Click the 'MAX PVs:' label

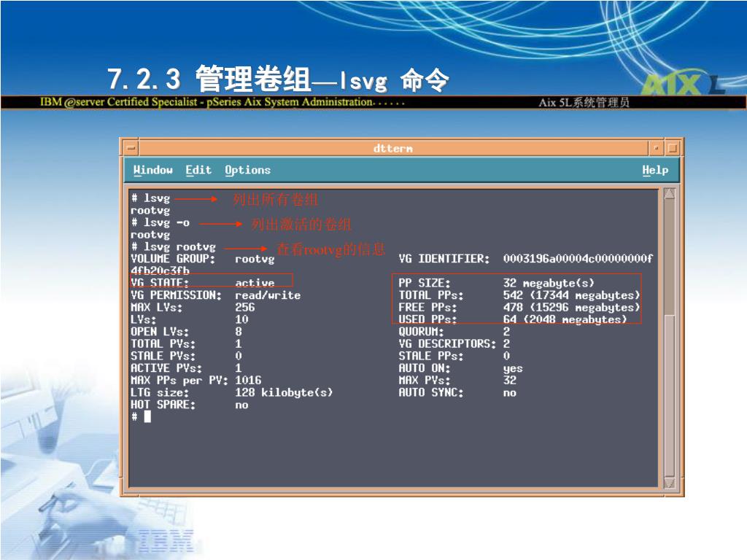pos(425,380)
